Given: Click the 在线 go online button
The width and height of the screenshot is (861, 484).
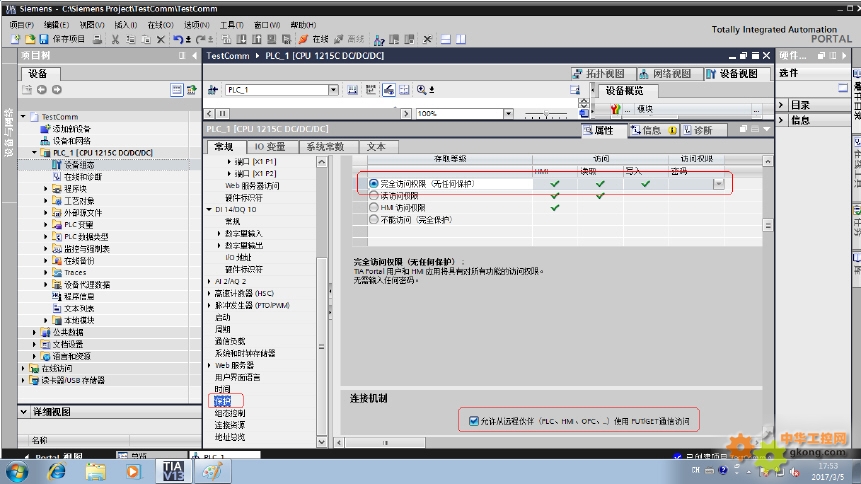Looking at the screenshot, I should [314, 39].
